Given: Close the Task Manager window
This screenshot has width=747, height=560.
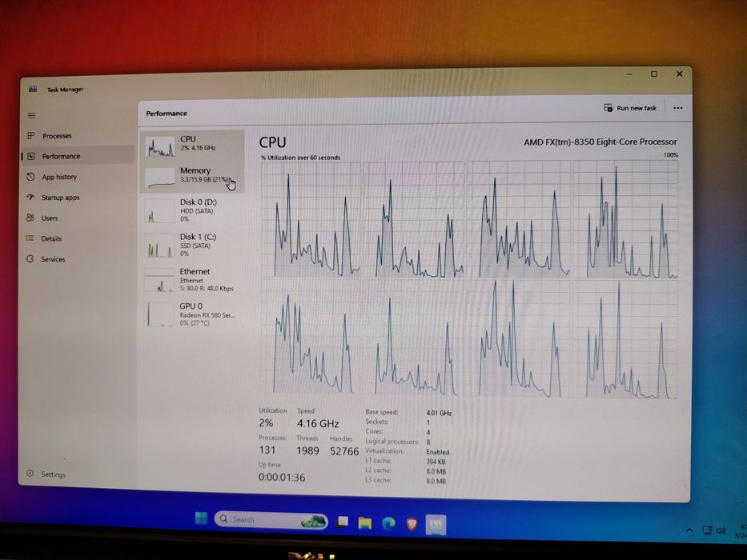Looking at the screenshot, I should tap(680, 74).
